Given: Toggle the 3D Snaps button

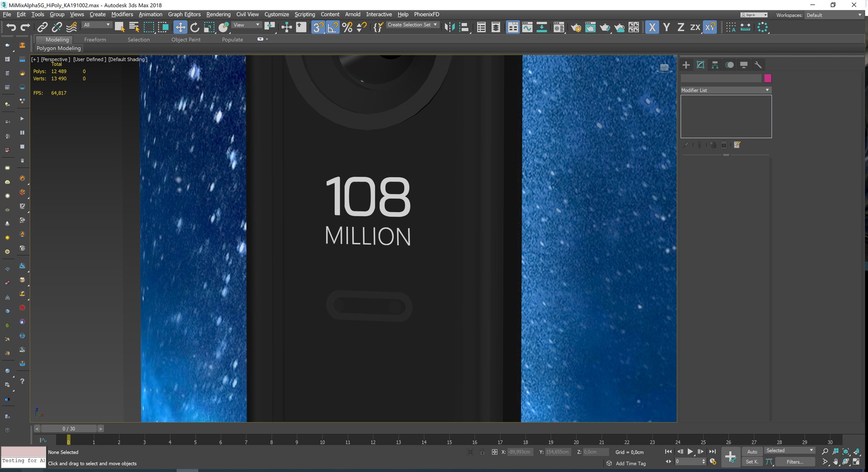Looking at the screenshot, I should pos(318,28).
